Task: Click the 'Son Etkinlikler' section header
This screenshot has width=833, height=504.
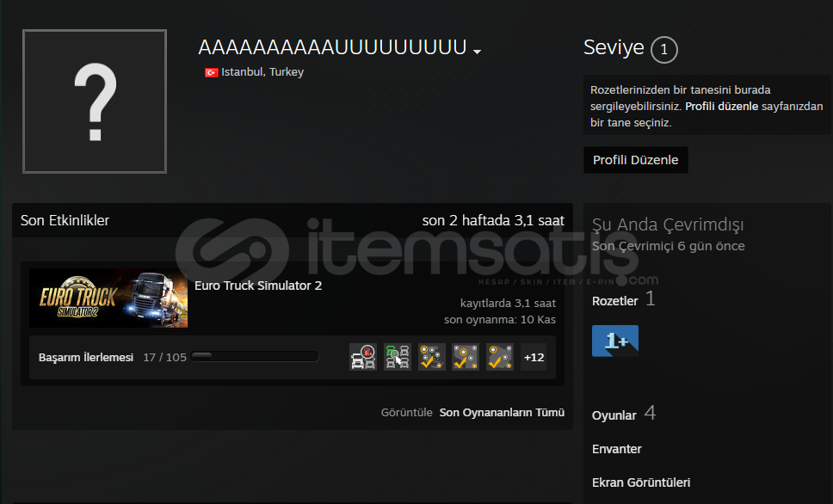Action: click(x=65, y=220)
